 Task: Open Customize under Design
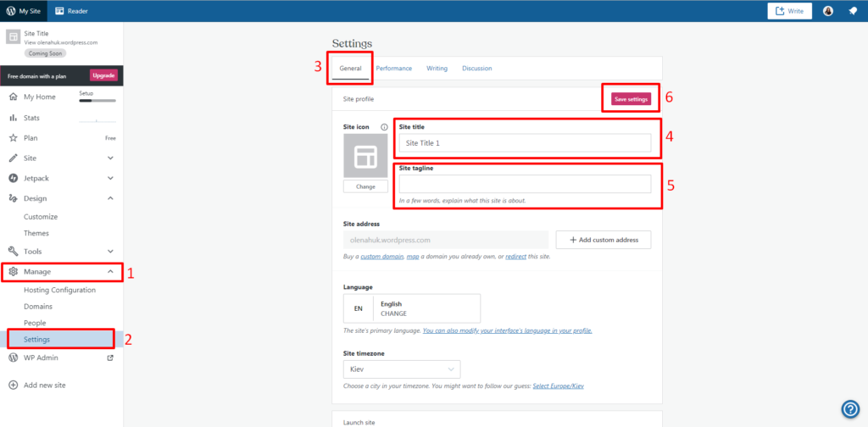(x=41, y=217)
